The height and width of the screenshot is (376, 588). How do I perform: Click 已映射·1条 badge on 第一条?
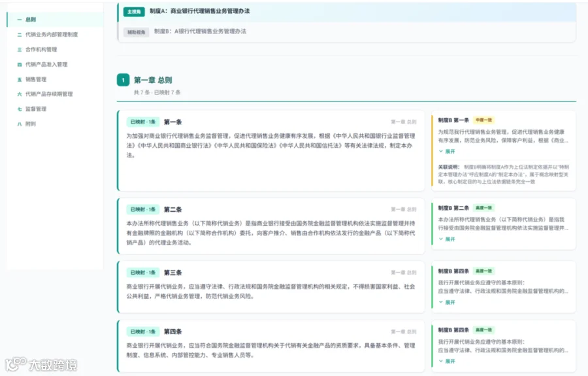[143, 122]
